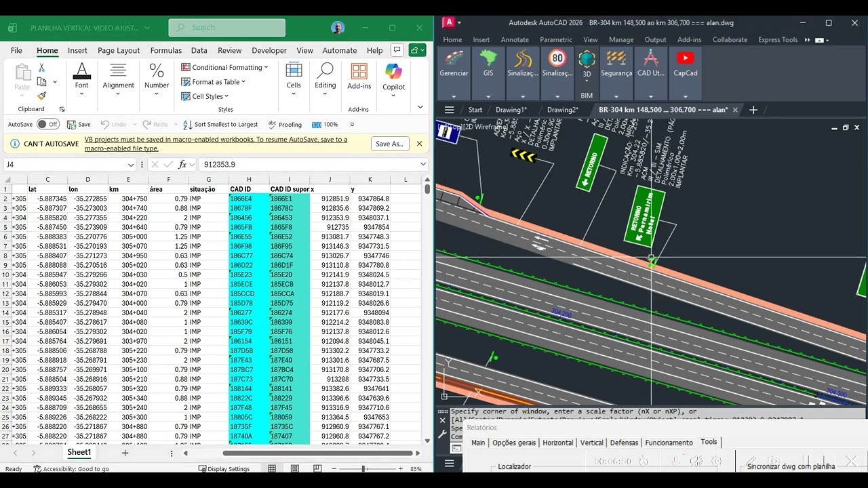
Task: Click the Insert Function fx icon
Action: pyautogui.click(x=182, y=164)
